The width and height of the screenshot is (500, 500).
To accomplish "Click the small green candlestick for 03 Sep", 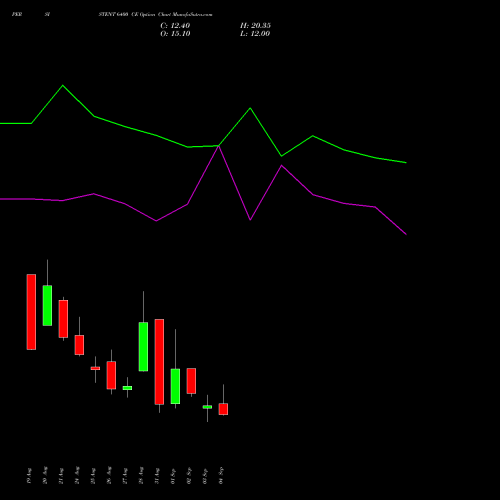I will point(207,407).
